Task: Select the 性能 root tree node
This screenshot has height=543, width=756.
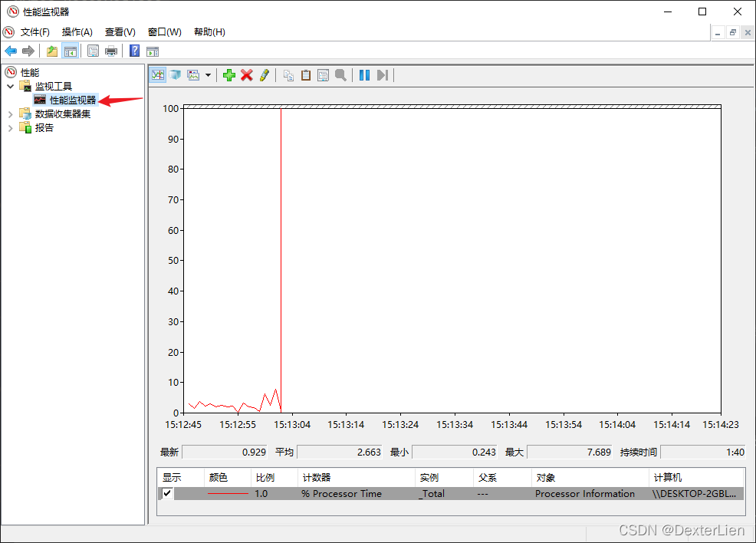Action: tap(29, 72)
